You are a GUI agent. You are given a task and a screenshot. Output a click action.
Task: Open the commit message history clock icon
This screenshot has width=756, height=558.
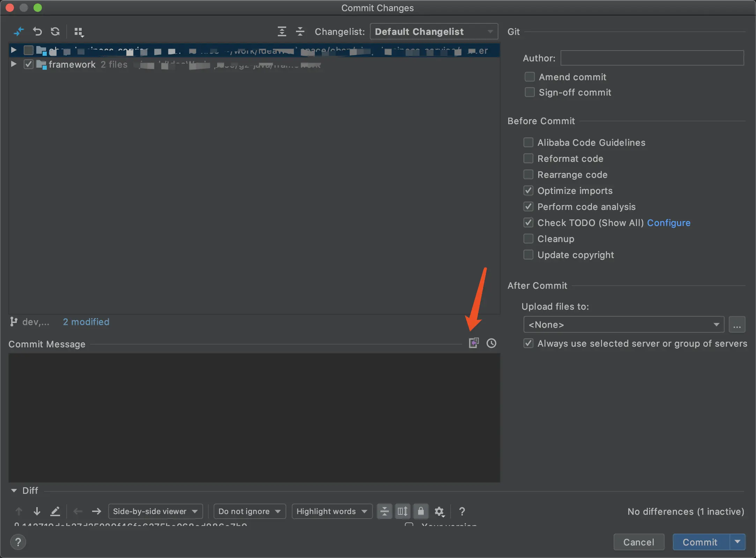(491, 343)
